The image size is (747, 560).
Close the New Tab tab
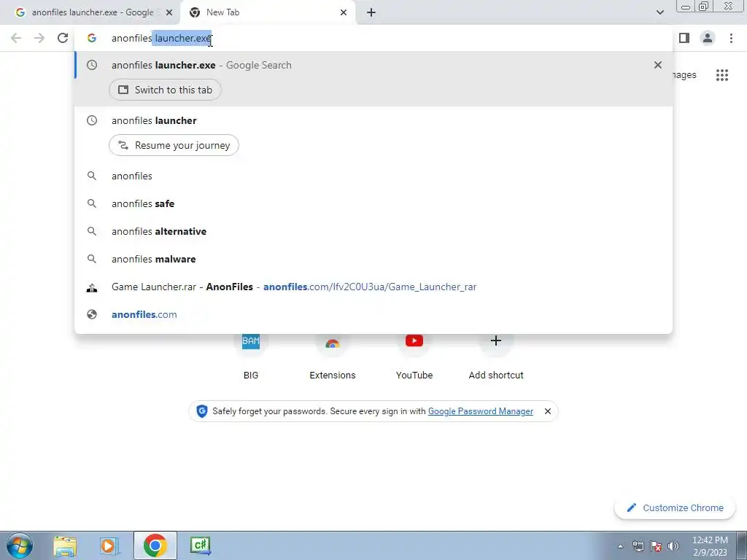coord(344,12)
